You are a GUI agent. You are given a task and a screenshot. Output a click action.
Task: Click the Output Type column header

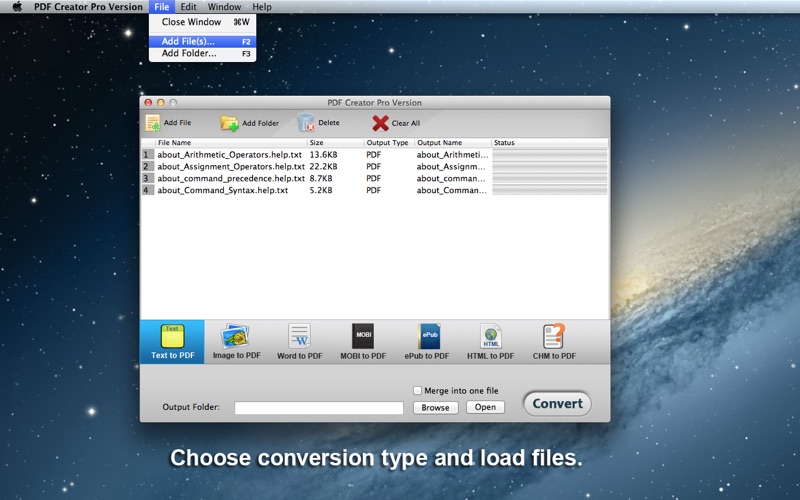(x=389, y=143)
